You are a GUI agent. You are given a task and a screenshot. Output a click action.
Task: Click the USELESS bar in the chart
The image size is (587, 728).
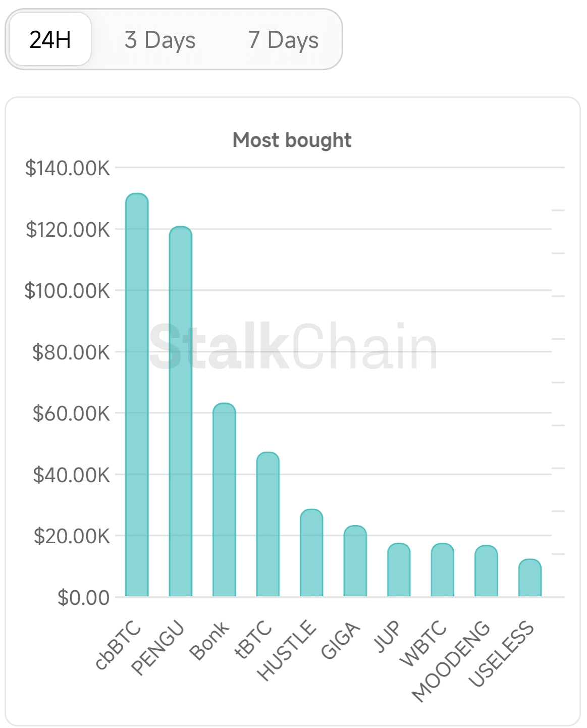coord(530,578)
